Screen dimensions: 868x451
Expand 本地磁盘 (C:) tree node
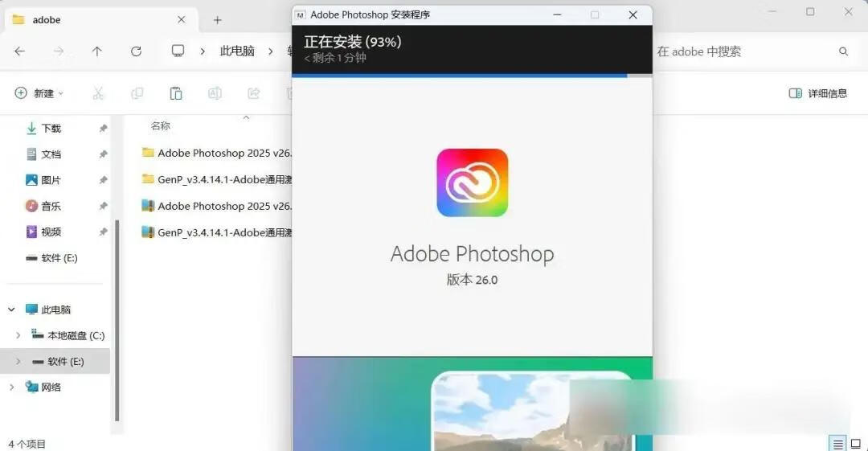(18, 335)
